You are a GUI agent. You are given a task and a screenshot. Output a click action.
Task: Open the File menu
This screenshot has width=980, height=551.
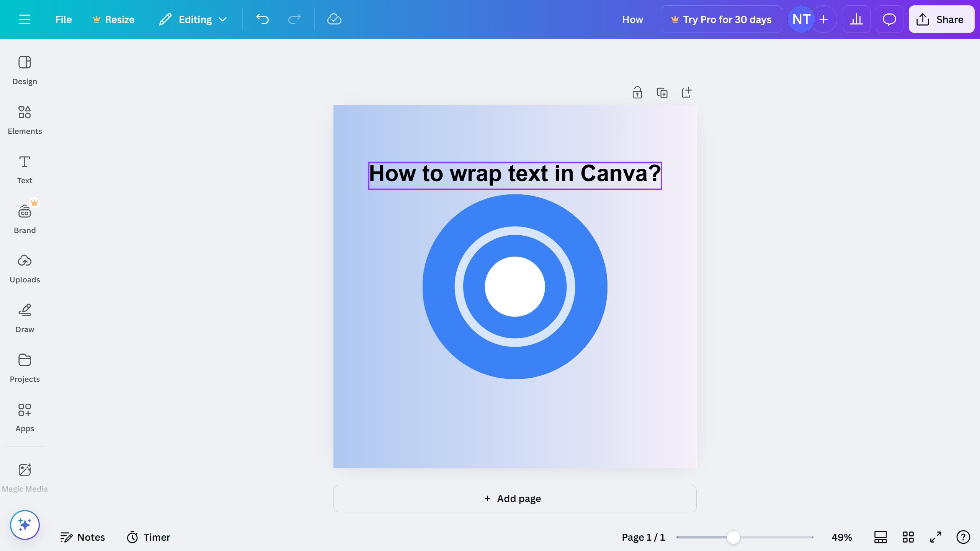[63, 19]
